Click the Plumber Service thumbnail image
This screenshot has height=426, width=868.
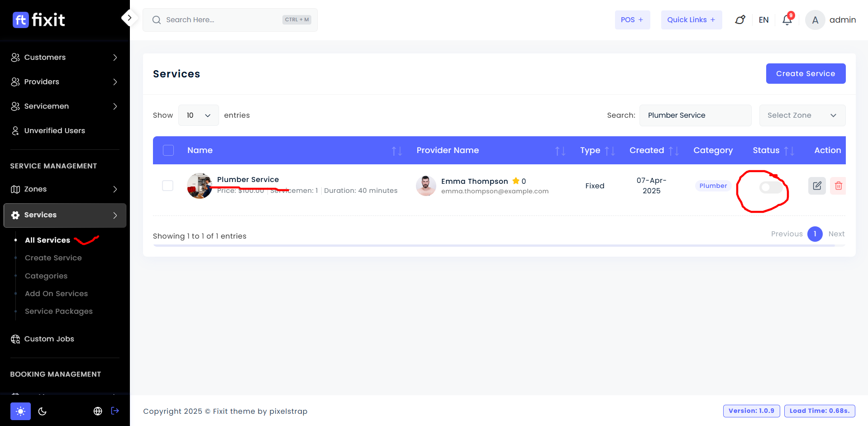click(200, 186)
